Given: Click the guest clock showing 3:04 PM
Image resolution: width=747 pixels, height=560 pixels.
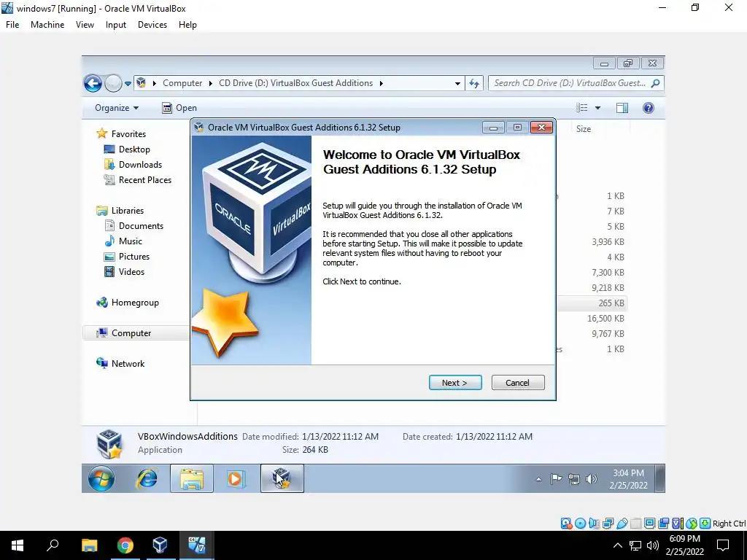Looking at the screenshot, I should click(x=628, y=479).
